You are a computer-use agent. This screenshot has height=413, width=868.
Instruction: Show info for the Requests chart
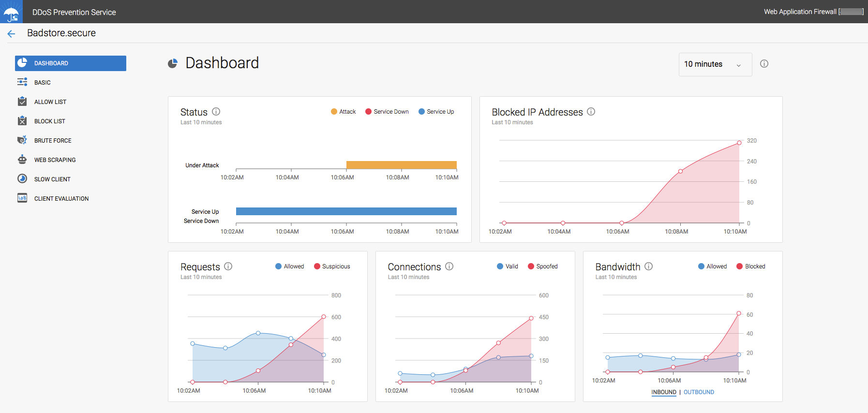pos(228,266)
